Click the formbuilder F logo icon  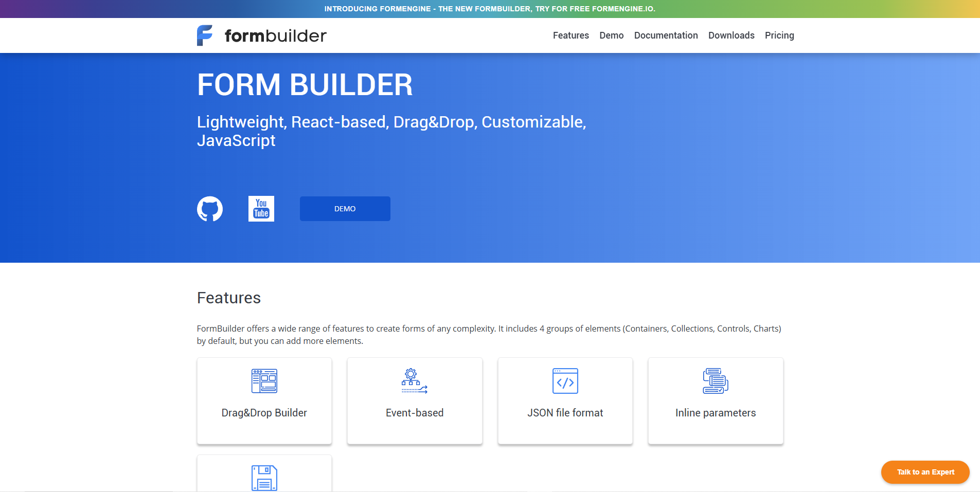[205, 35]
